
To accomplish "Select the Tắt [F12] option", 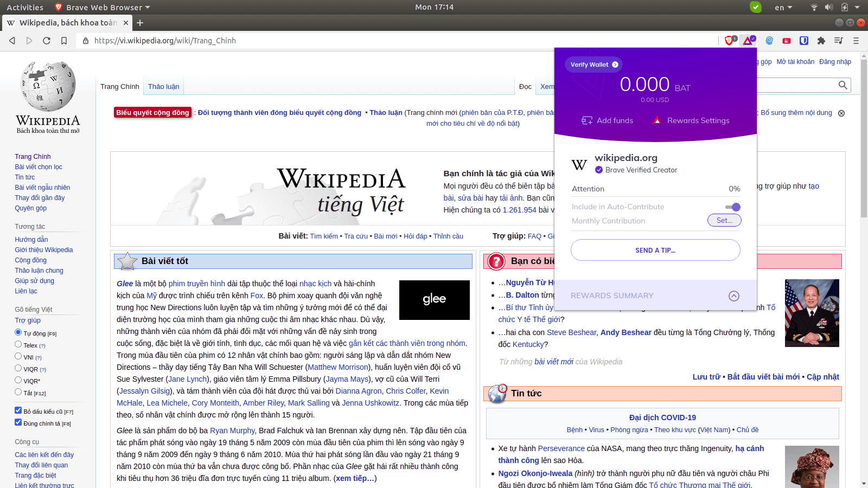I will [18, 392].
